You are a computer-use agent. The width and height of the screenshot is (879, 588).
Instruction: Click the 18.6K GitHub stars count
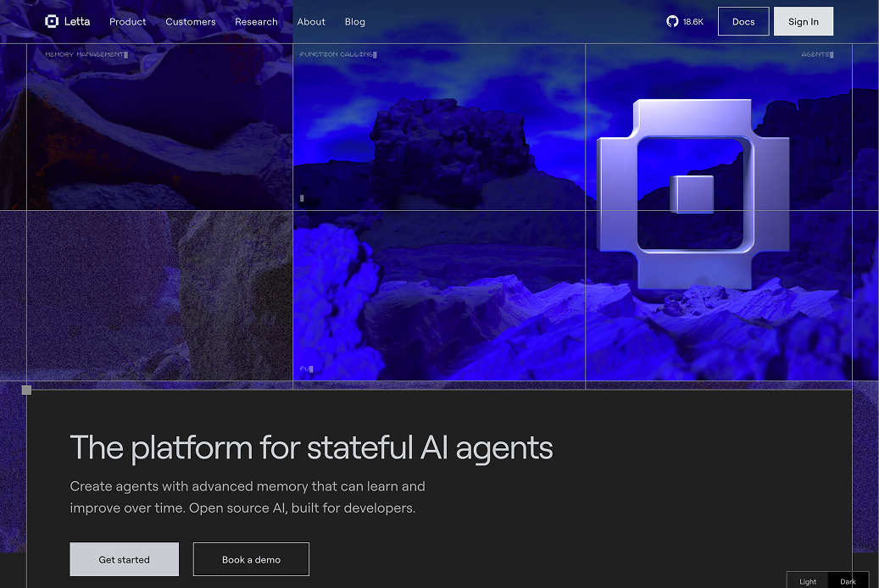pos(693,22)
